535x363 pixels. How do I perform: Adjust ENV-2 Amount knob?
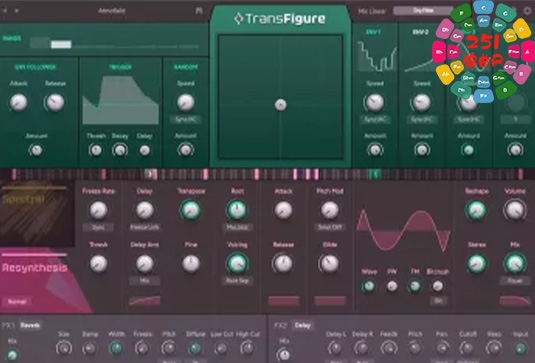point(422,150)
